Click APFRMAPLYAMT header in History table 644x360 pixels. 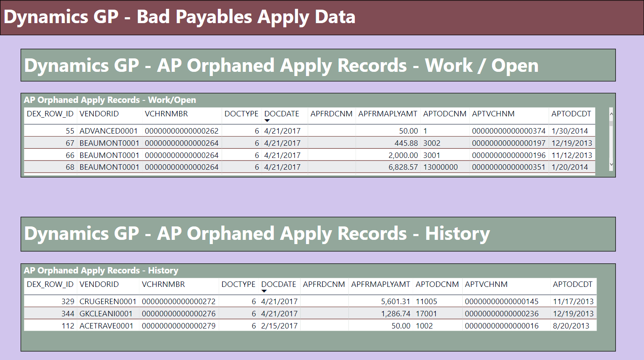point(380,284)
